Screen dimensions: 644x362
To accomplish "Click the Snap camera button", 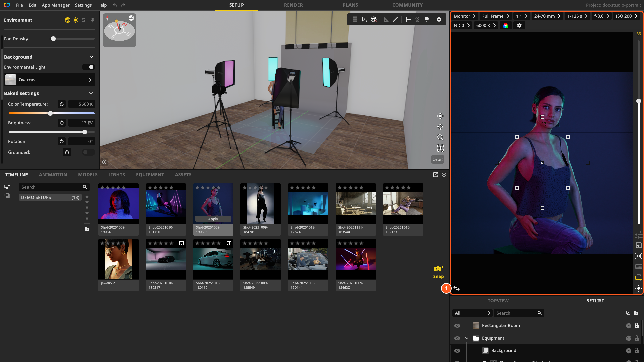I will tap(438, 273).
